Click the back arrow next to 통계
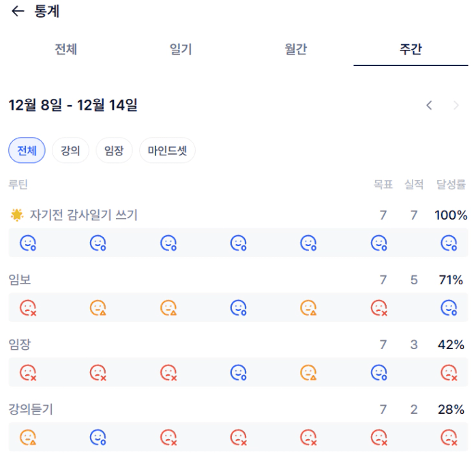The width and height of the screenshot is (476, 465). tap(18, 12)
